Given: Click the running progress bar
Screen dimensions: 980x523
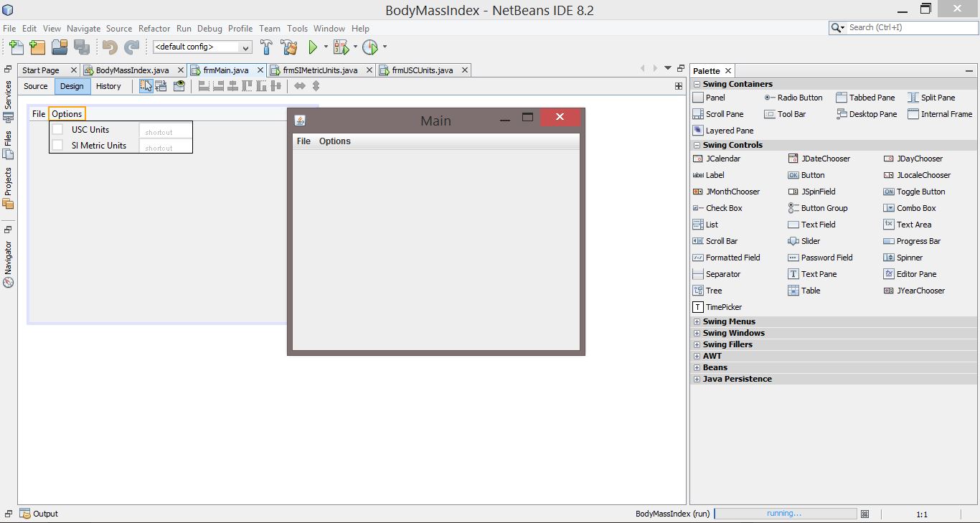Looking at the screenshot, I should pos(785,514).
